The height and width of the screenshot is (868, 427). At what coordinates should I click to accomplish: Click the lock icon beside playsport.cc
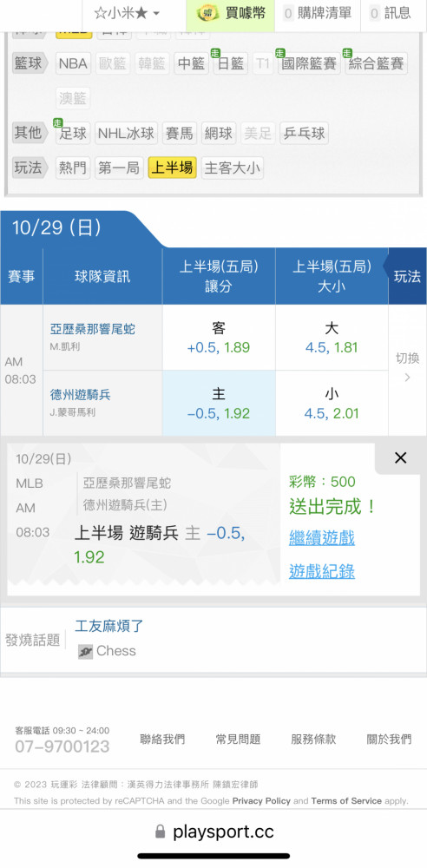(161, 832)
